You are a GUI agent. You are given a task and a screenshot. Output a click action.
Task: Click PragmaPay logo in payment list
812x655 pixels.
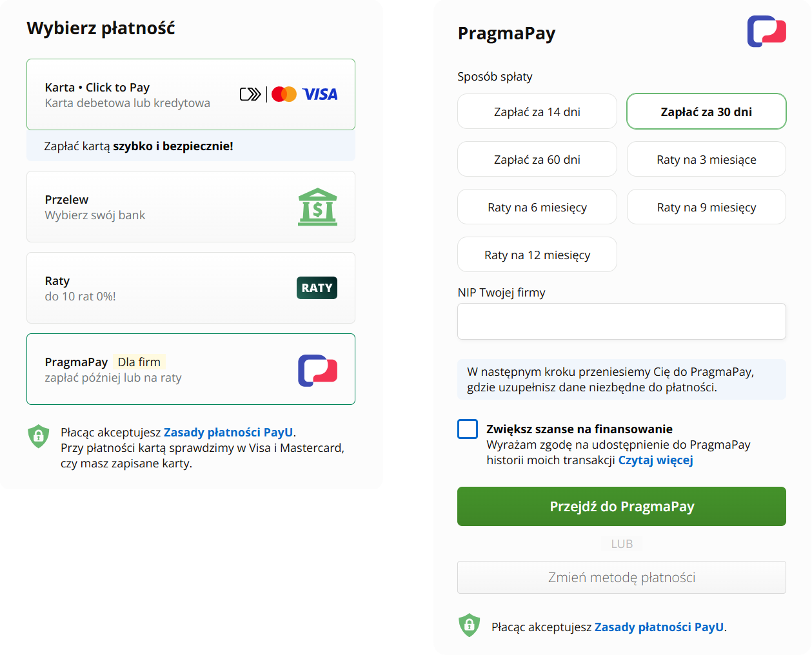(317, 370)
